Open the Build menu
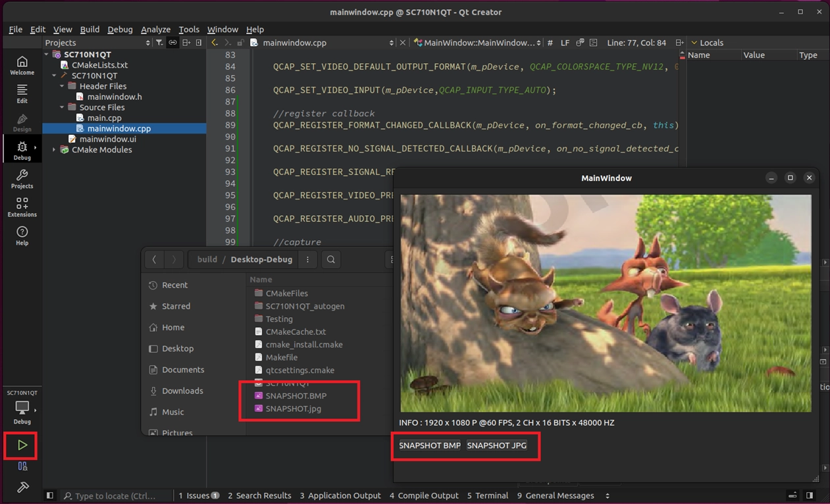This screenshot has height=504, width=830. click(90, 30)
